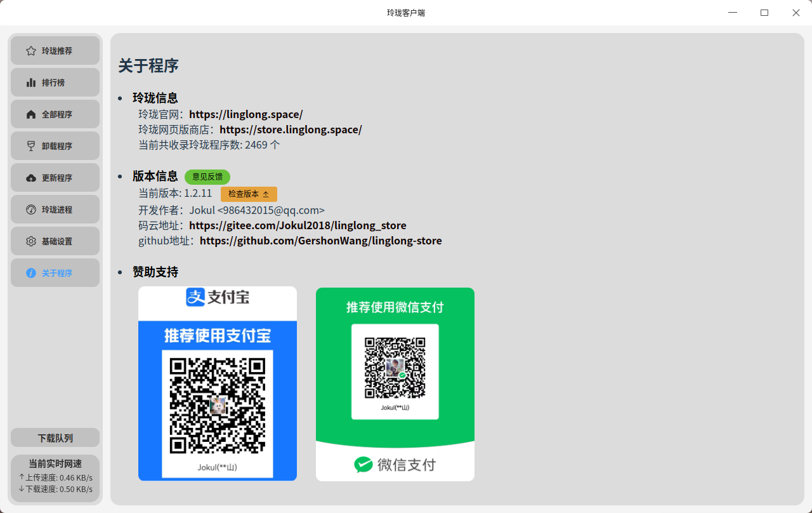Click the goblet icon for 卸载程序

[30, 146]
